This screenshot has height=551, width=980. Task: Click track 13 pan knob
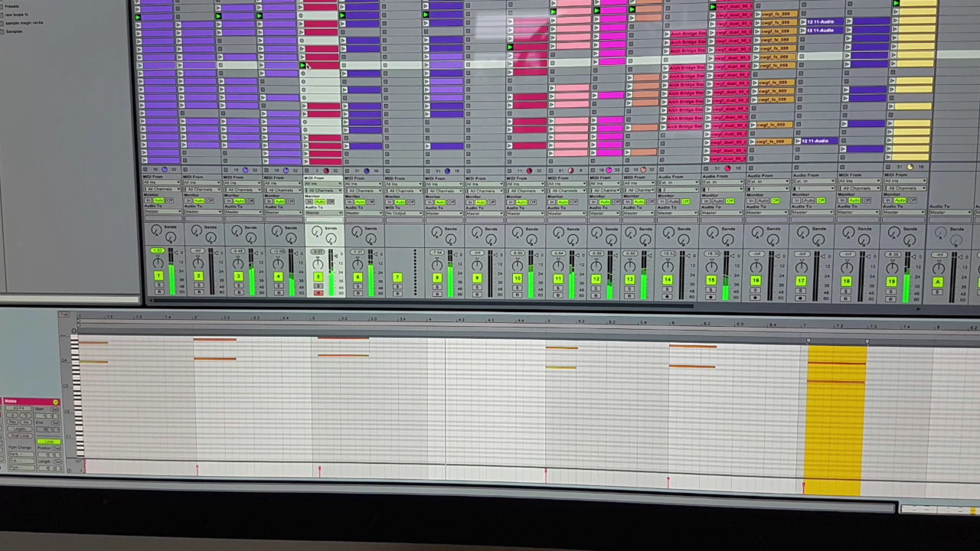tap(629, 266)
